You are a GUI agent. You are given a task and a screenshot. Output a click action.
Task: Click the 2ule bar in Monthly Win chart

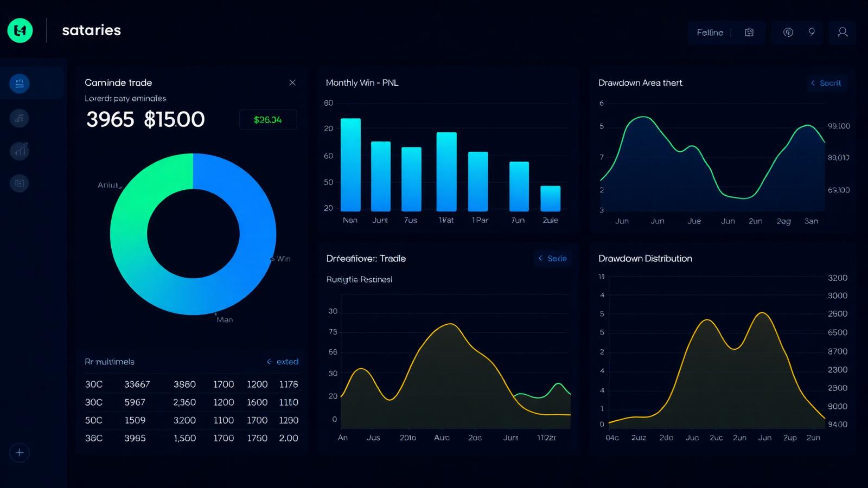551,198
